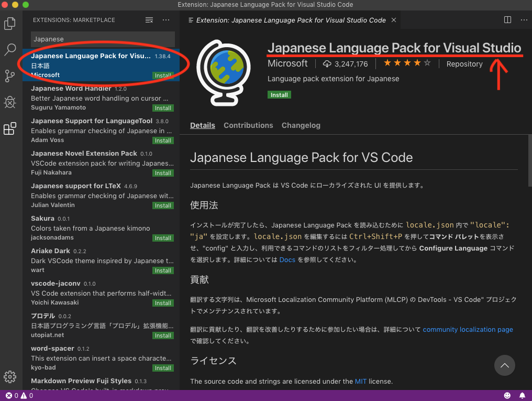Open the Source Control view
This screenshot has width=532, height=401.
pos(10,75)
